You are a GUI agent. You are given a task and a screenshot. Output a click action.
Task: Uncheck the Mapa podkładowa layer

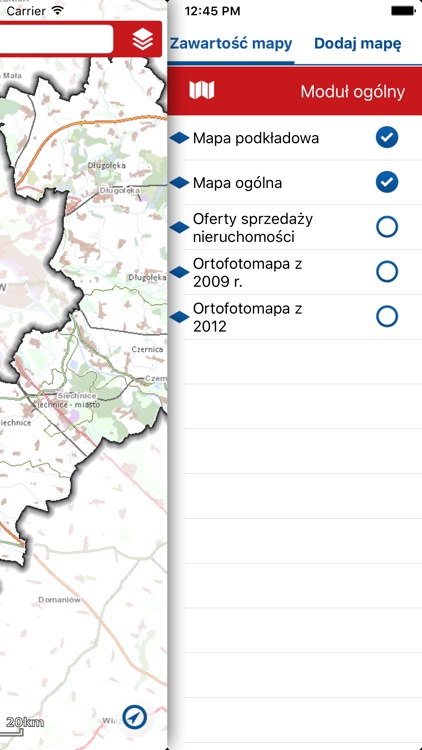tap(387, 138)
